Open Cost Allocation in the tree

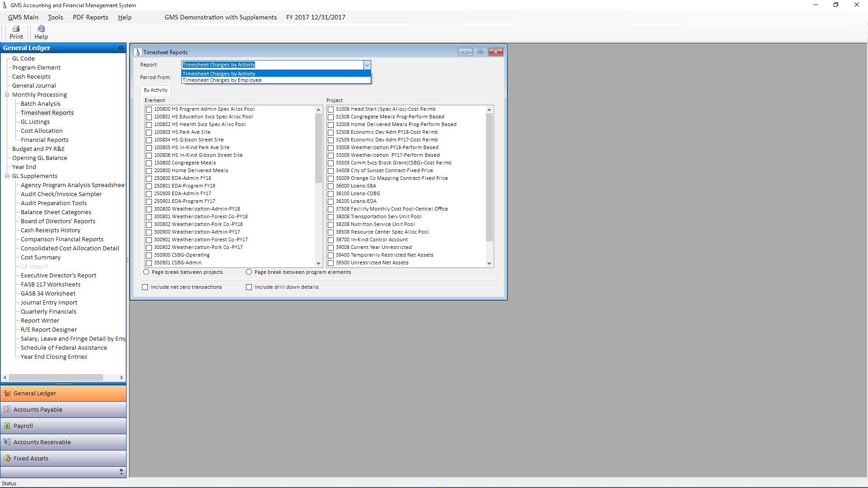(42, 131)
